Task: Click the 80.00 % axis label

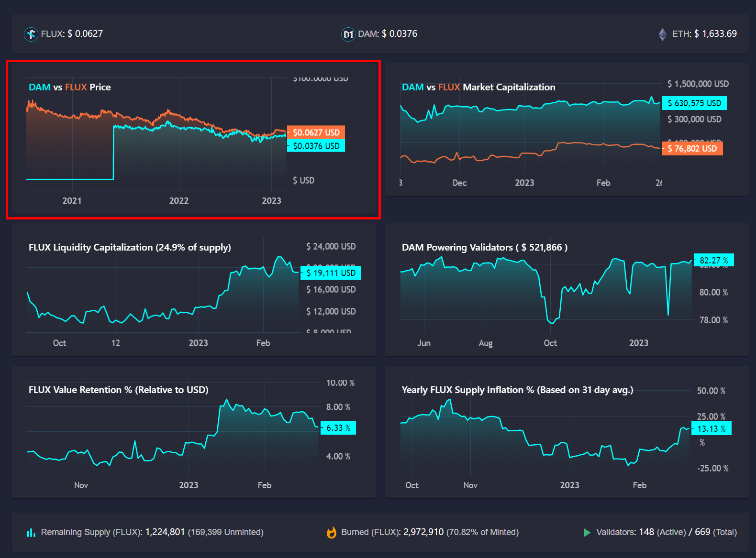Action: 713,292
